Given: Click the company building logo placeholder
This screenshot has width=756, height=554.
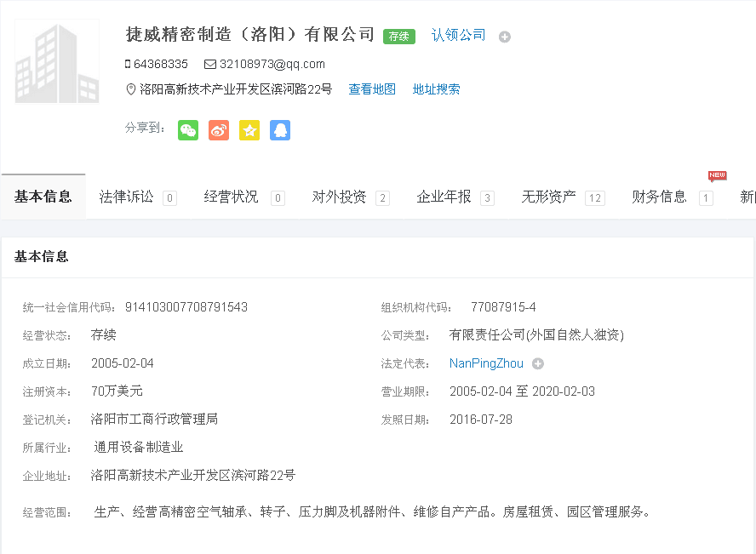Looking at the screenshot, I should click(57, 62).
